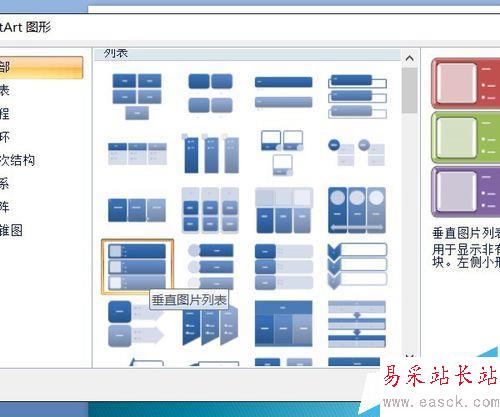Click the red picture block in preview
The width and height of the screenshot is (500, 417).
click(x=466, y=83)
